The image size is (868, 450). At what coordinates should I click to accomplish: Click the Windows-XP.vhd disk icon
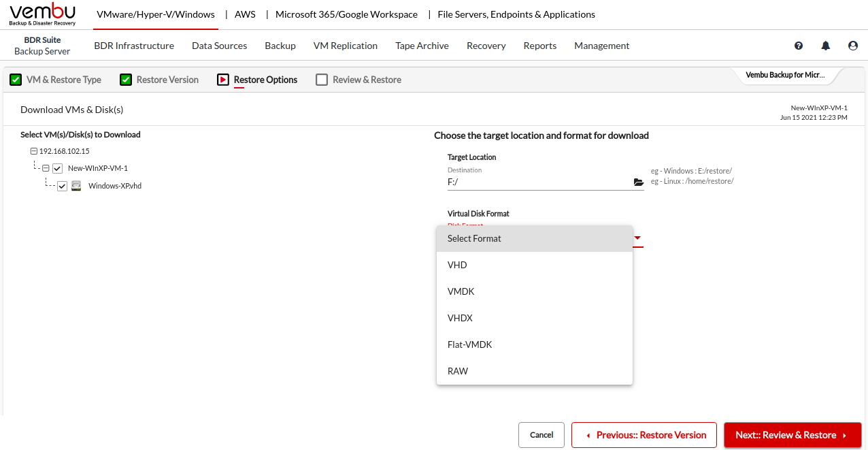[77, 186]
